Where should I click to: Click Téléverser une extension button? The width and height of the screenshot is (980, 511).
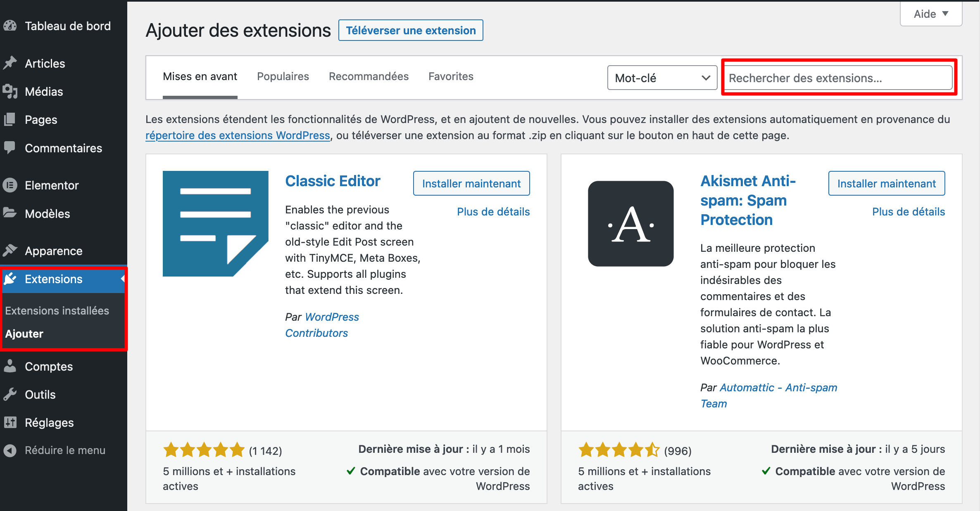tap(410, 30)
